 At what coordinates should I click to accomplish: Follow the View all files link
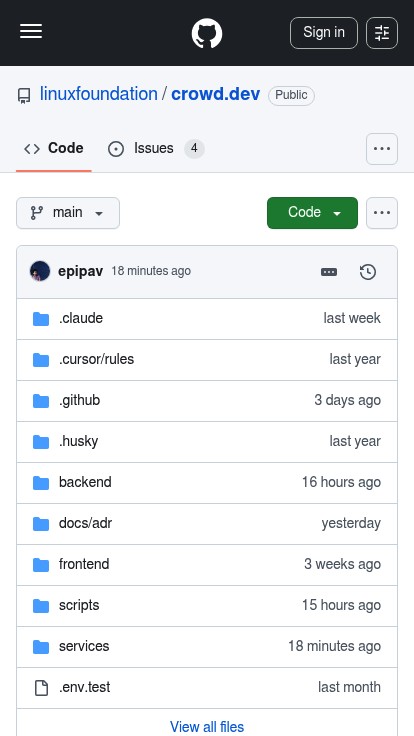(x=207, y=727)
